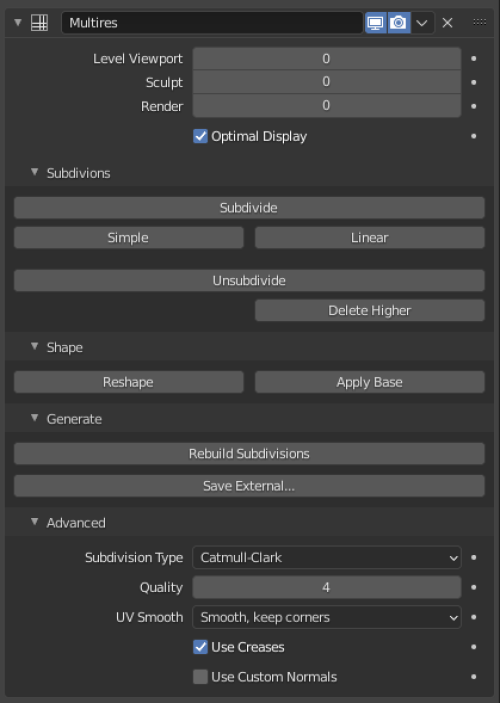The image size is (500, 703).
Task: Click the animate dot beside Level Viewport
Action: (x=474, y=59)
